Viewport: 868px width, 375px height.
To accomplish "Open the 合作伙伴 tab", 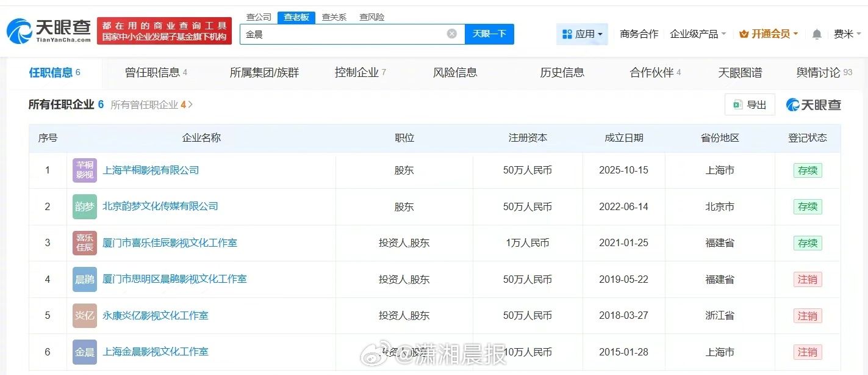I will click(655, 73).
